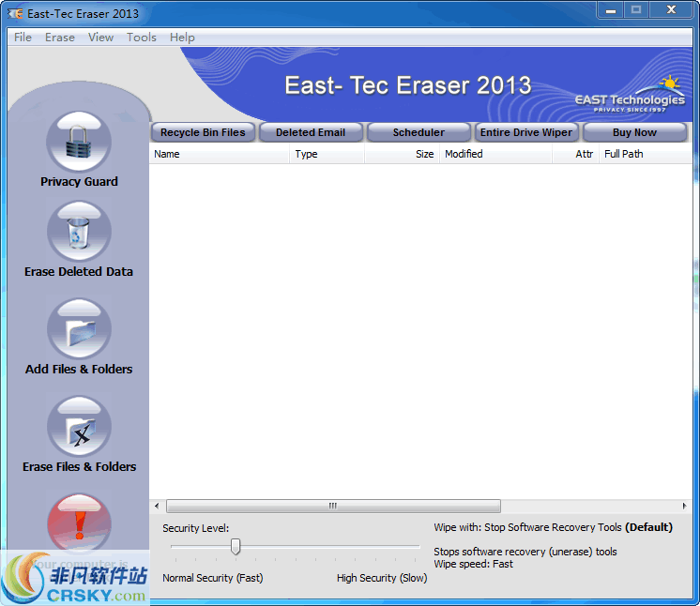The height and width of the screenshot is (606, 700).
Task: Open the Help menu
Action: point(182,38)
